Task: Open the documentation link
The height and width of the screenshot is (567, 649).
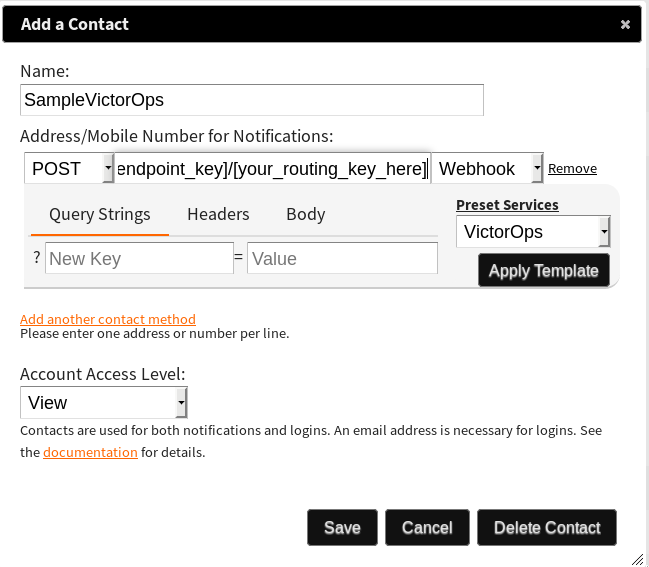Action: coord(90,452)
